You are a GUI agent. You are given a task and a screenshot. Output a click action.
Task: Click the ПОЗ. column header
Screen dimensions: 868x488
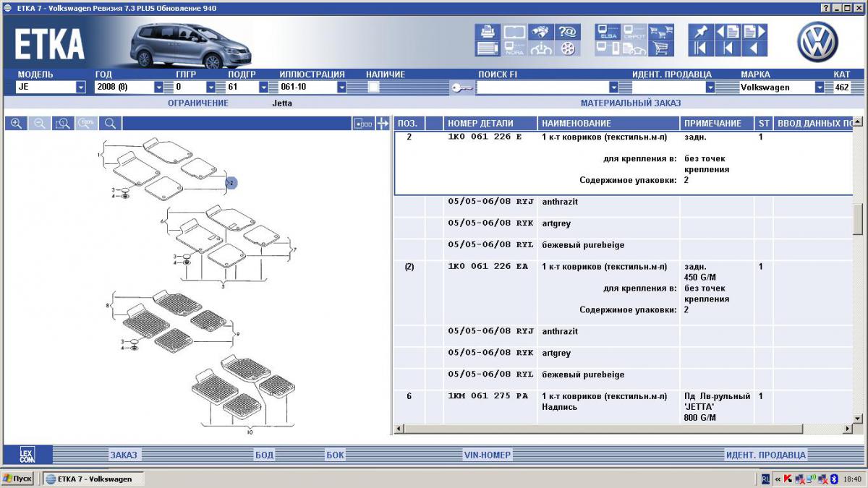[409, 124]
